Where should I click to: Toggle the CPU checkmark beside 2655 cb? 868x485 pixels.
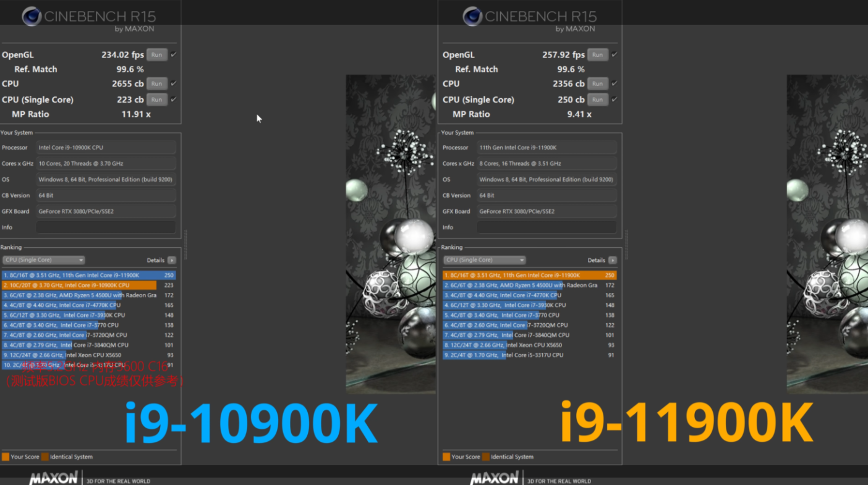174,83
